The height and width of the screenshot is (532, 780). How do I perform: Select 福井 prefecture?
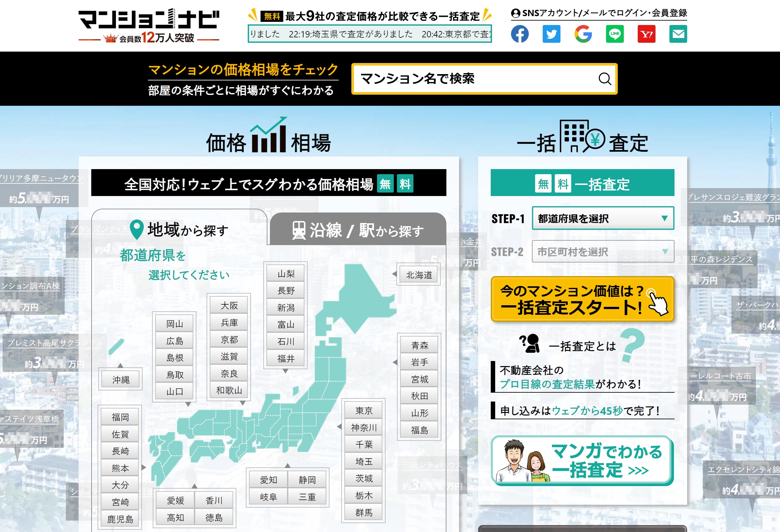tap(286, 358)
